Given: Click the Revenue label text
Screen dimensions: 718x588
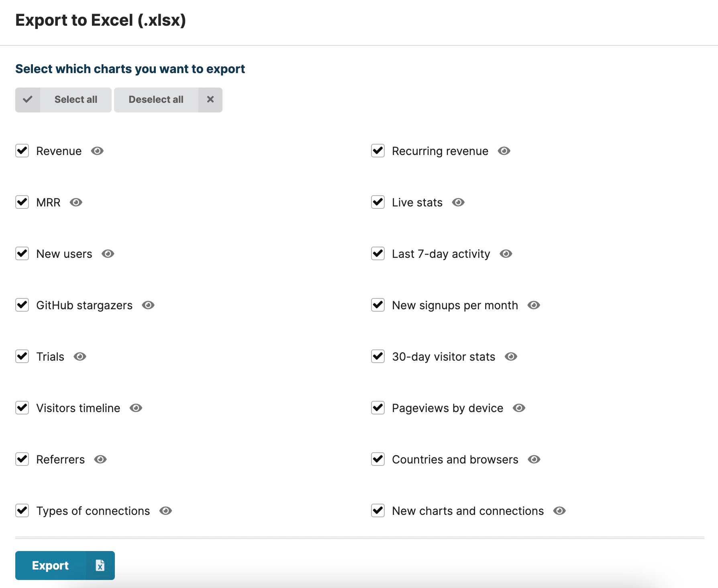Looking at the screenshot, I should click(x=59, y=151).
